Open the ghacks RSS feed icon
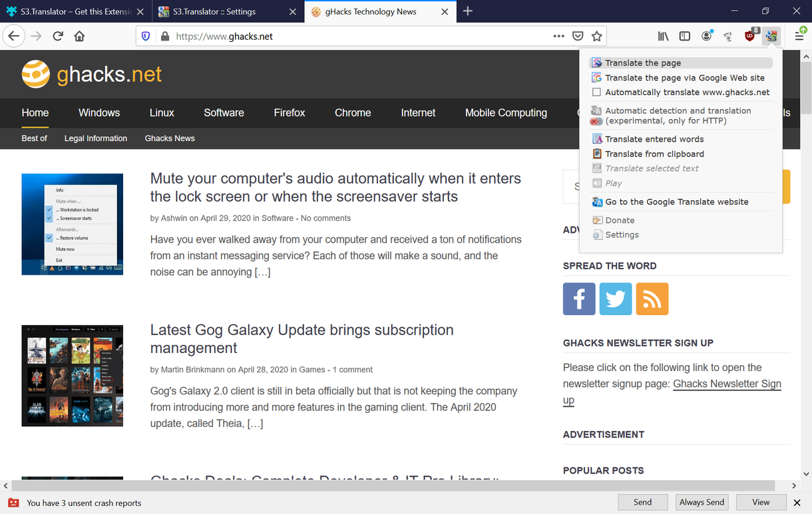Screen dimensions: 812x514 (x=652, y=299)
